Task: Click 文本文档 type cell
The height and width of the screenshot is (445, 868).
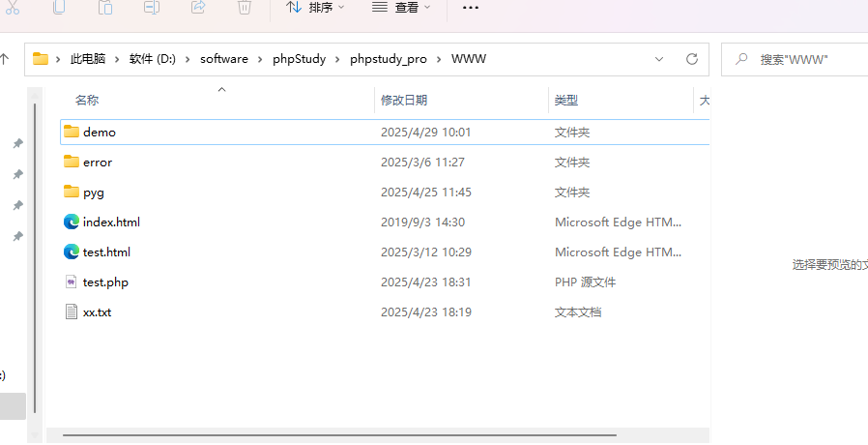Action: [578, 311]
